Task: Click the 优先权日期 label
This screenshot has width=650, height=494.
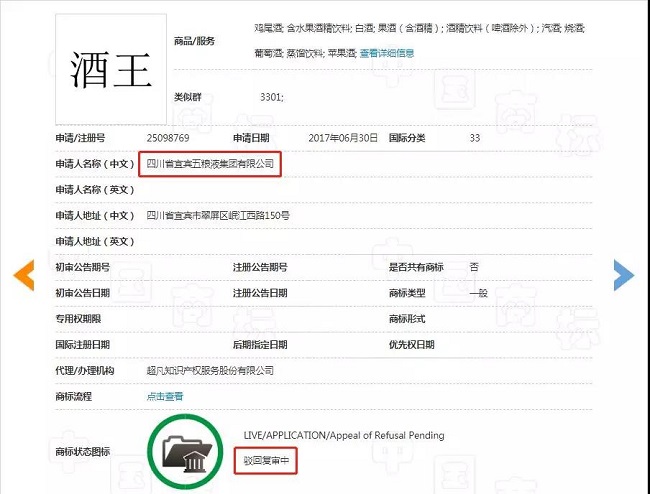Action: coord(412,345)
